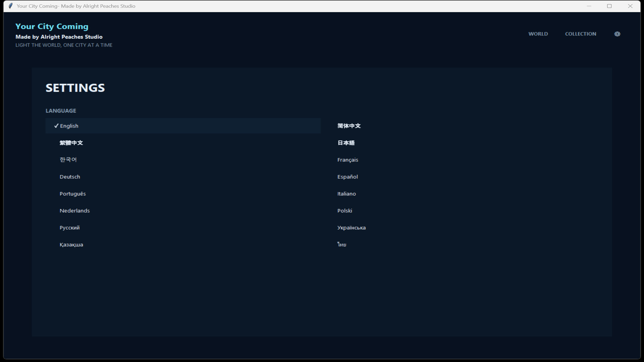This screenshot has width=644, height=362.
Task: Click the Your City Coming title logo
Action: [52, 26]
